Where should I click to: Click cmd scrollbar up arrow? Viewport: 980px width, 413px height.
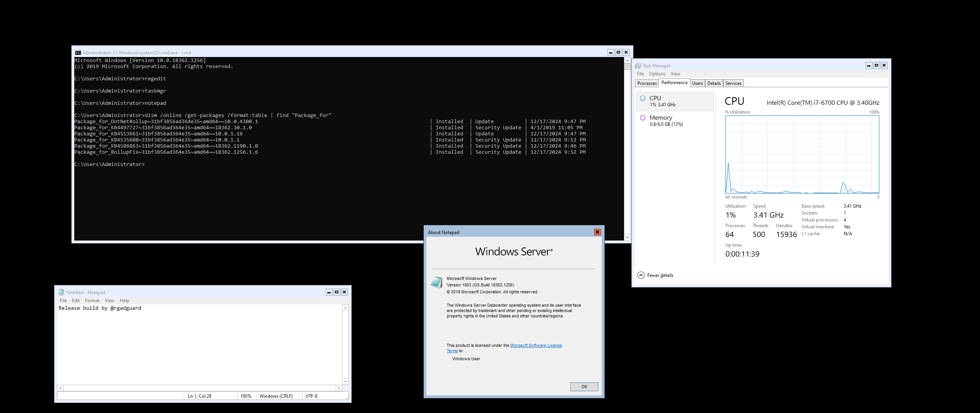627,60
